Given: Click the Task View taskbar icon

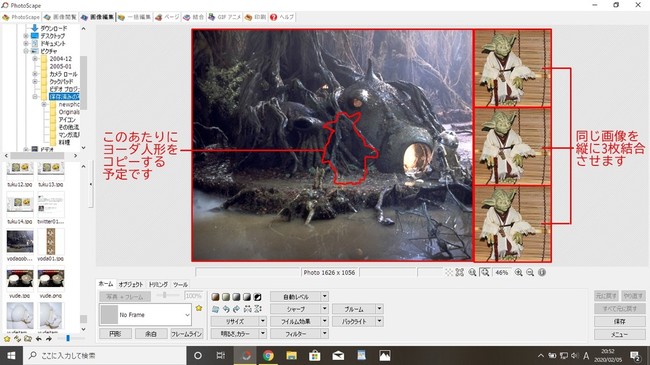Looking at the screenshot, I should pyautogui.click(x=221, y=355).
